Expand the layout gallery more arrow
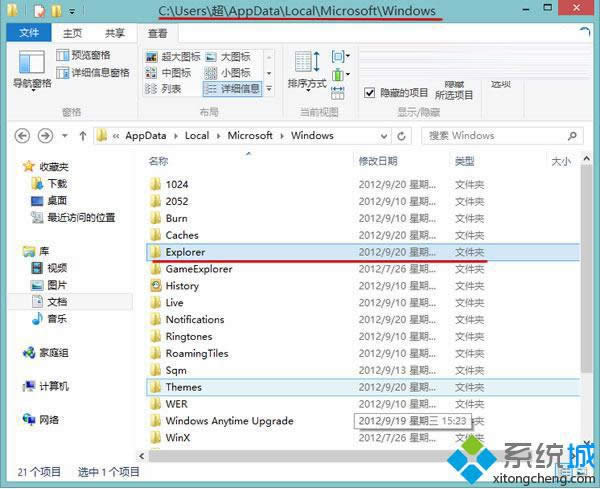 (269, 89)
